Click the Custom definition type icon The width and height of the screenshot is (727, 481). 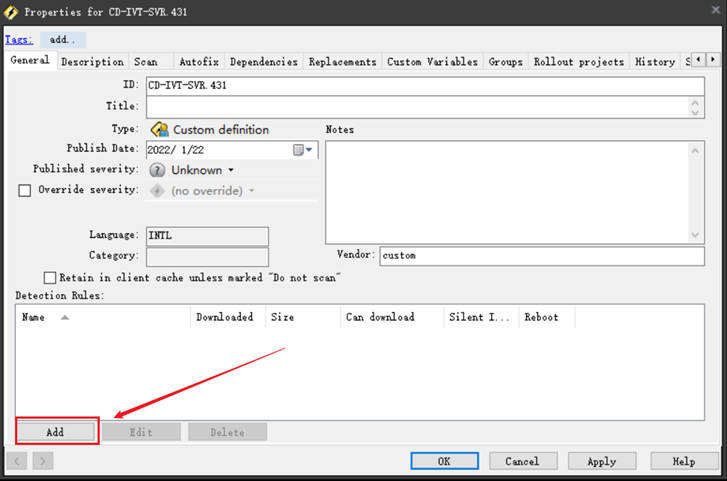pyautogui.click(x=158, y=130)
